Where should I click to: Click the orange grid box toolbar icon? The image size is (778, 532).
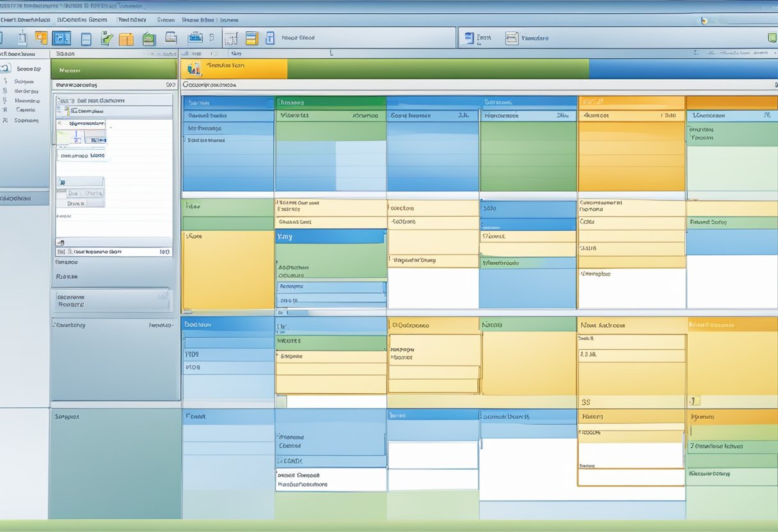126,39
